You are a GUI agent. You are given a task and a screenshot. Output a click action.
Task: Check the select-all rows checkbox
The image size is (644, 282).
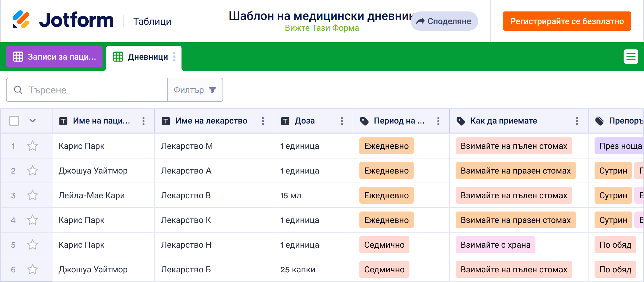click(14, 121)
